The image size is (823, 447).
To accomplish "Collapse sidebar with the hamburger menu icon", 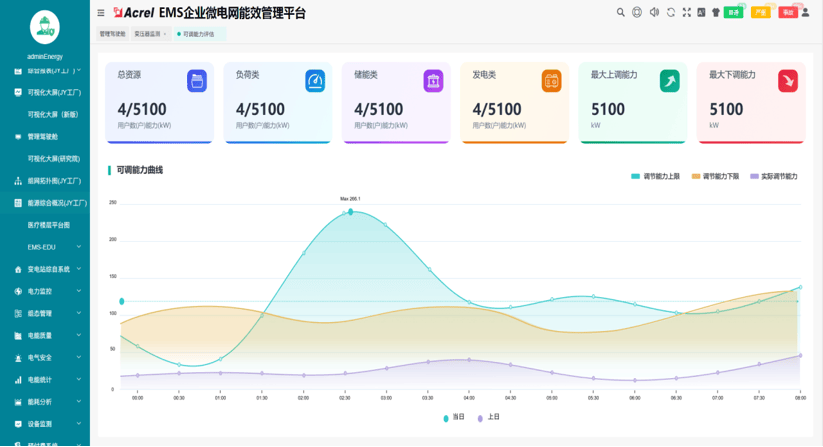I will 101,13.
